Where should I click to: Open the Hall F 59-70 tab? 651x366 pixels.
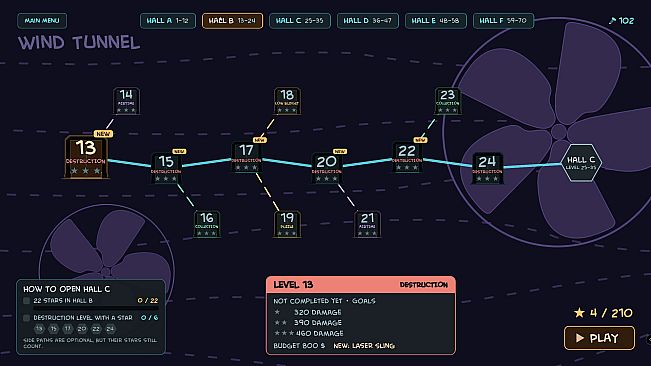coord(503,20)
